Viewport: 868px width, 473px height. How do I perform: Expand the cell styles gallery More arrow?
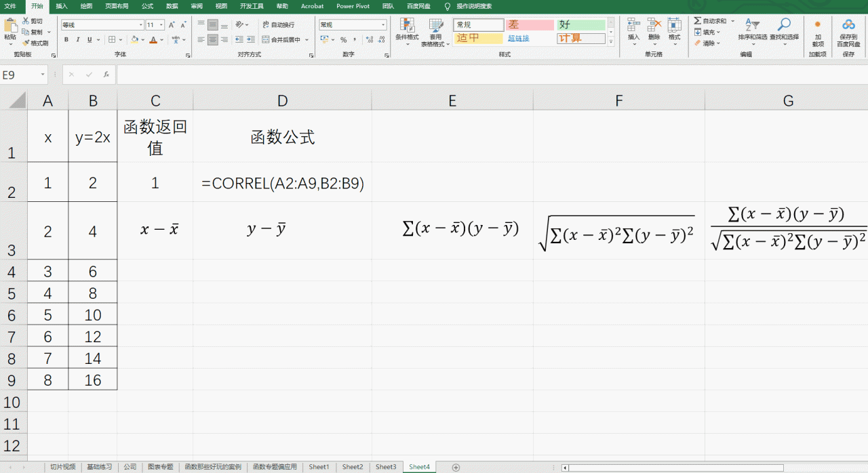point(610,42)
